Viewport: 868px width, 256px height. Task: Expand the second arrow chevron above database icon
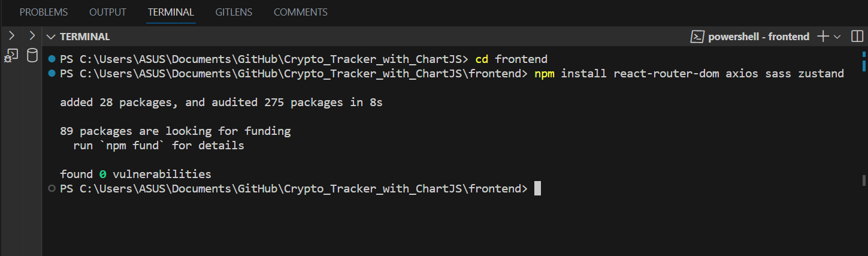(32, 36)
